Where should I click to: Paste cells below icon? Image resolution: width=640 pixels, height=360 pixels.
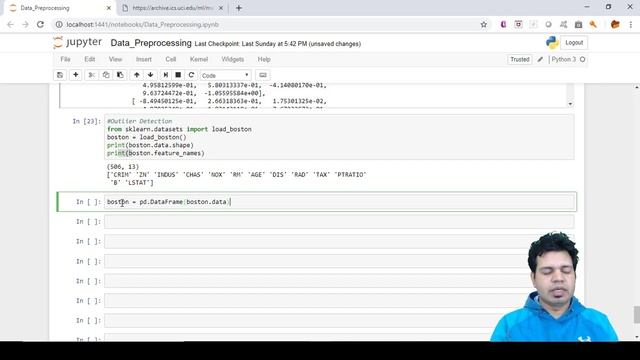(x=120, y=75)
